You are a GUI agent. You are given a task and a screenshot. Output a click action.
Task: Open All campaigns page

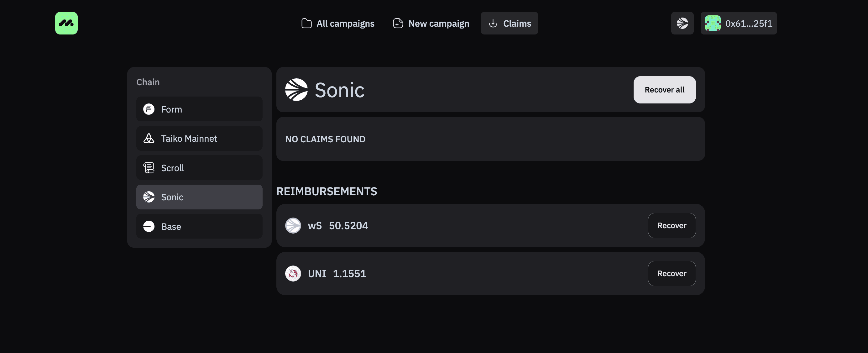click(337, 23)
